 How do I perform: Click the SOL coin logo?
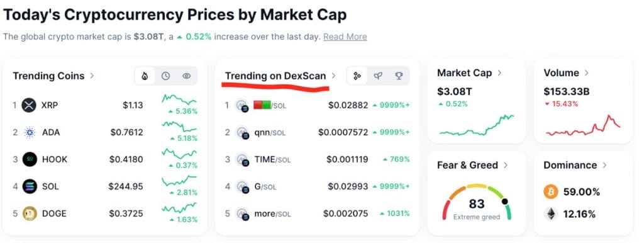point(30,186)
